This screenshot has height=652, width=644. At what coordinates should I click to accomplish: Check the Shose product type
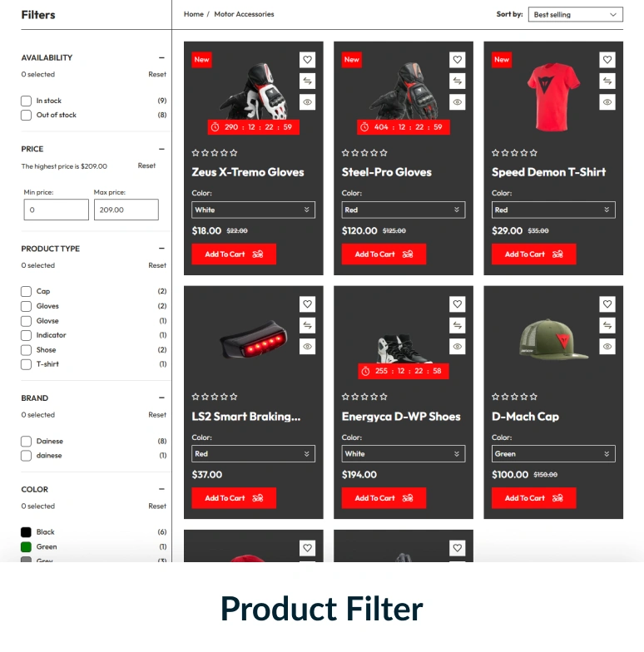[x=27, y=350]
